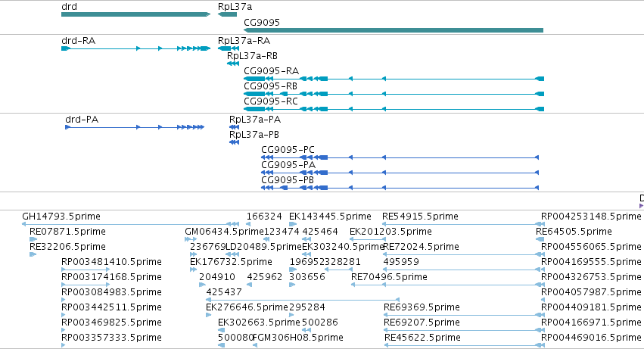Select the CG9095-PB protein label
644x349 pixels.
pos(288,180)
